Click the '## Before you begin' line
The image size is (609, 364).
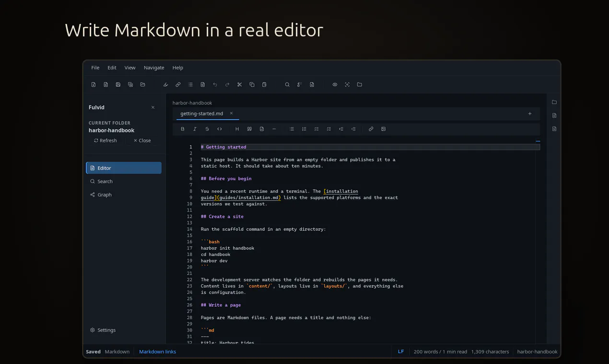[x=226, y=179]
